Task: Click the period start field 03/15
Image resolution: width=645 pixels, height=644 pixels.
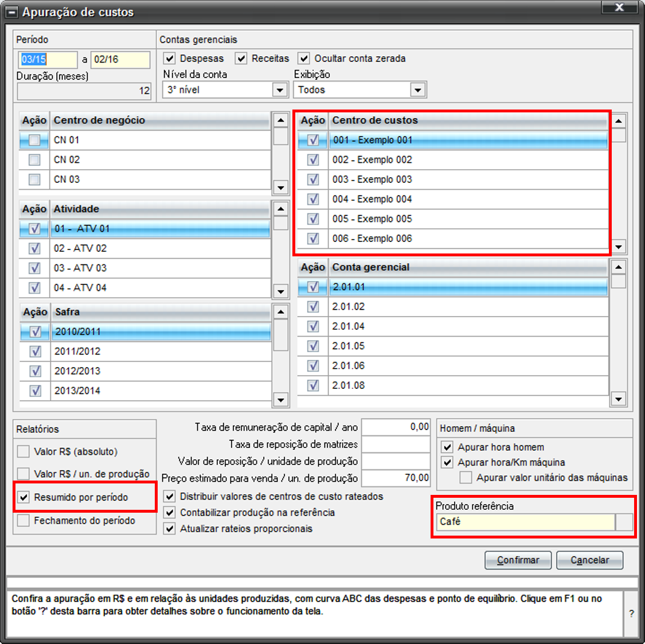Action: click(x=48, y=59)
